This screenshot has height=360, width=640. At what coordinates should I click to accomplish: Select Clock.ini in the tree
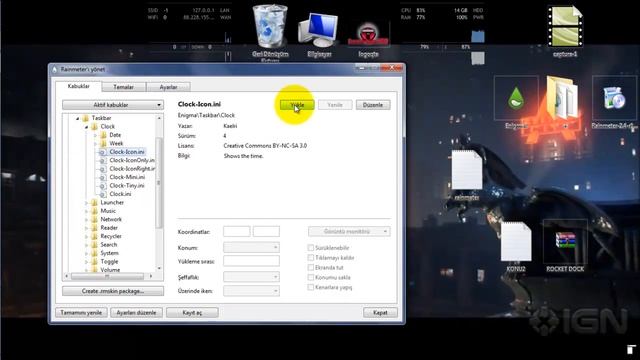(120, 194)
